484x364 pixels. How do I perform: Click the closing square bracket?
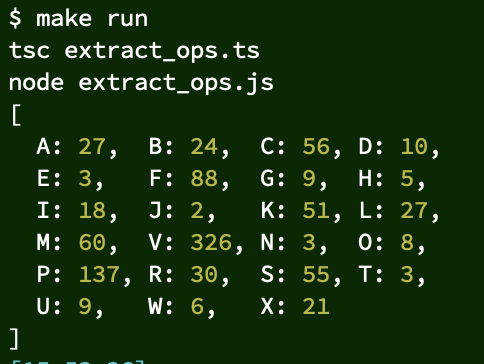pos(14,339)
